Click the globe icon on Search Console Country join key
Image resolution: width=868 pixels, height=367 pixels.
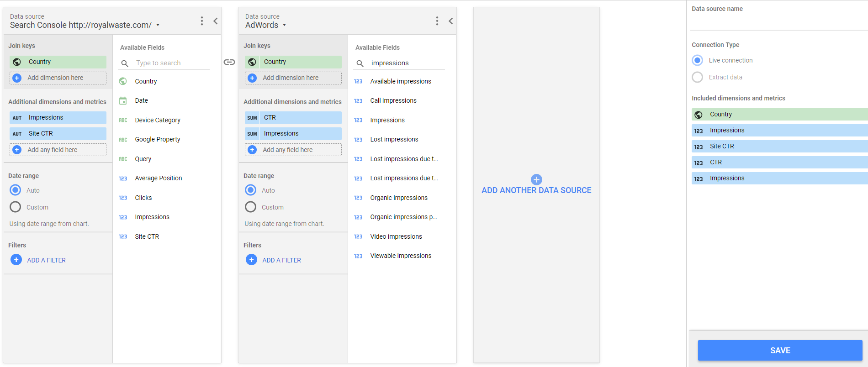click(17, 62)
